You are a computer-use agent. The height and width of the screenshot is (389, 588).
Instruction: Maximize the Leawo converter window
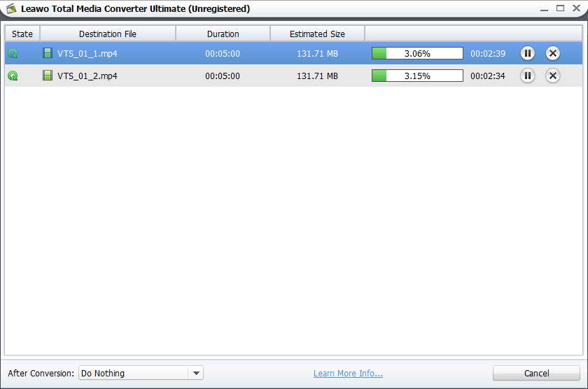point(560,8)
